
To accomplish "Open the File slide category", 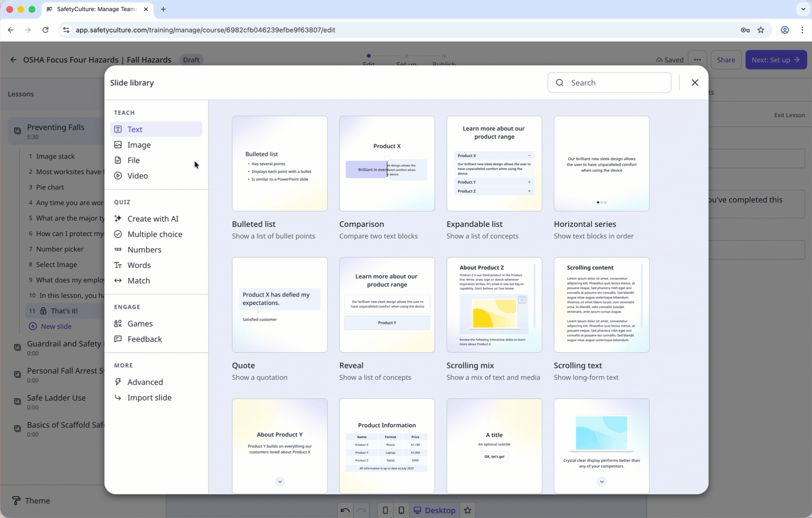I will point(156,160).
